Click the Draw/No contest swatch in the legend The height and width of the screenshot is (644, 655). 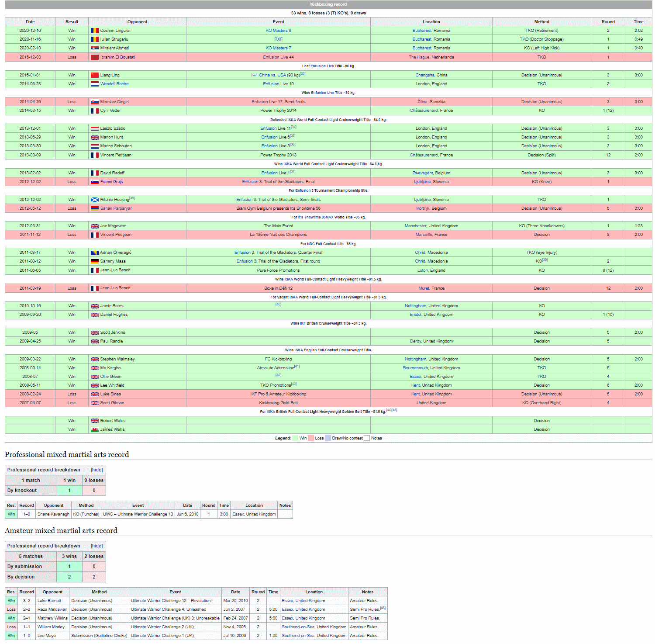pyautogui.click(x=328, y=438)
